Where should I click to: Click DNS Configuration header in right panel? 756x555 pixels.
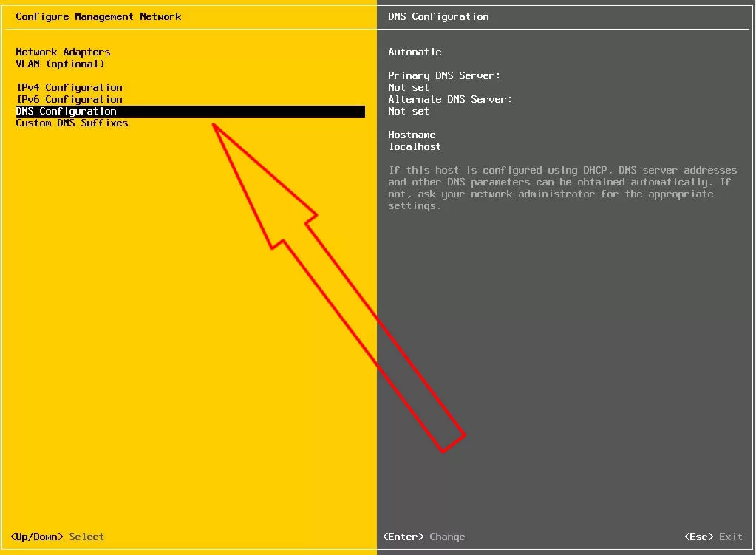tap(438, 16)
